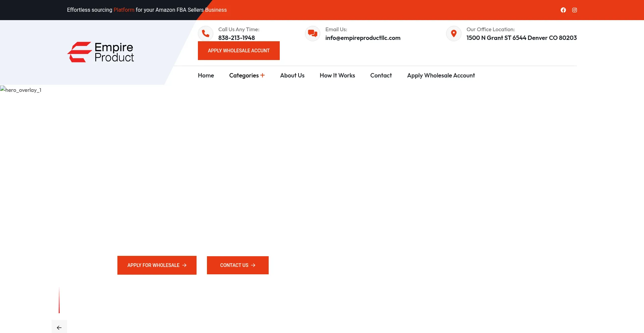Go to the Home menu item
Screen dimensions: 644x333
point(206,75)
